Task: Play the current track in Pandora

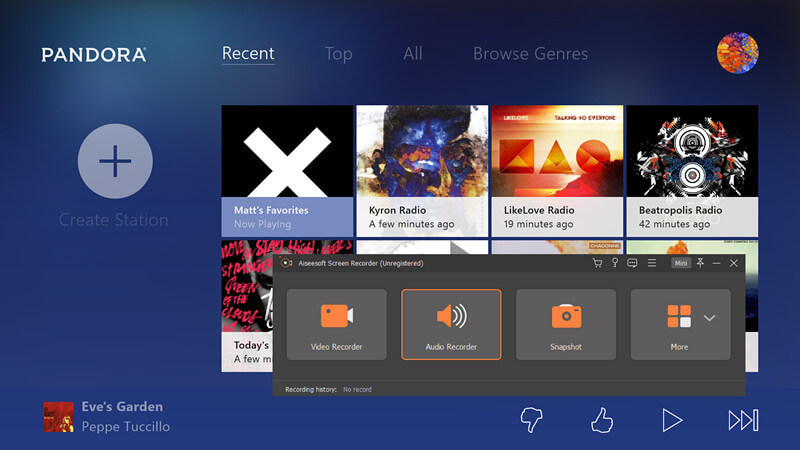Action: (672, 420)
